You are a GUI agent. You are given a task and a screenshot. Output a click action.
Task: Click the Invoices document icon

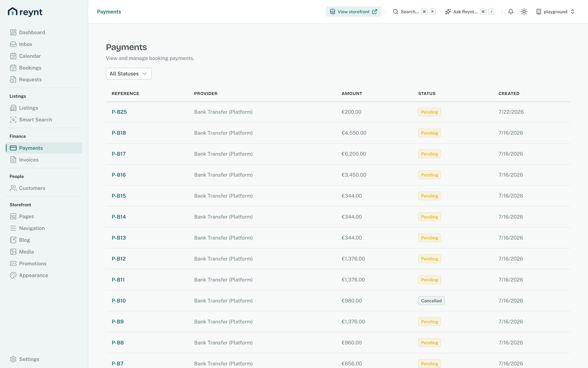(13, 160)
